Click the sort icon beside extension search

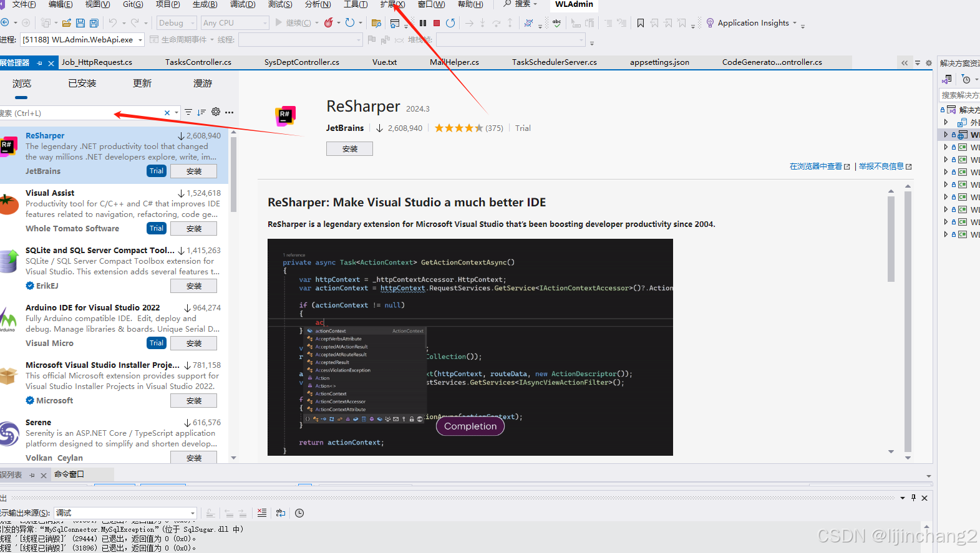(x=201, y=112)
